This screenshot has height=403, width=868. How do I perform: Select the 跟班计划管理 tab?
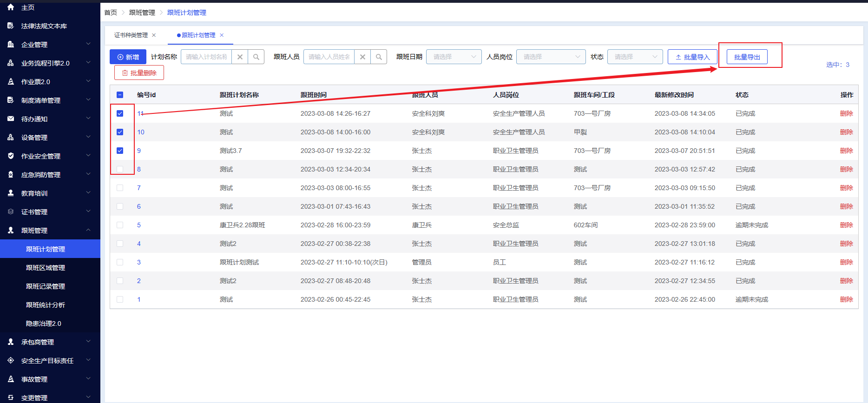pyautogui.click(x=198, y=35)
